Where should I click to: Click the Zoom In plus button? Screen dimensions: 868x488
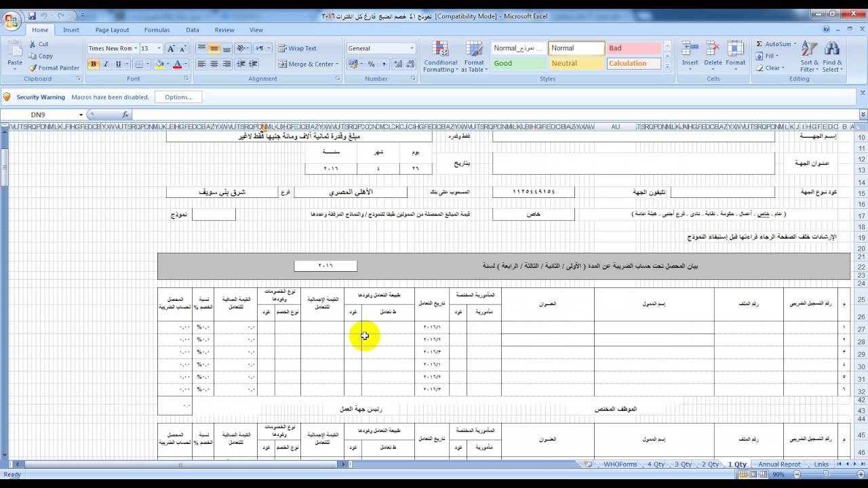tap(861, 474)
